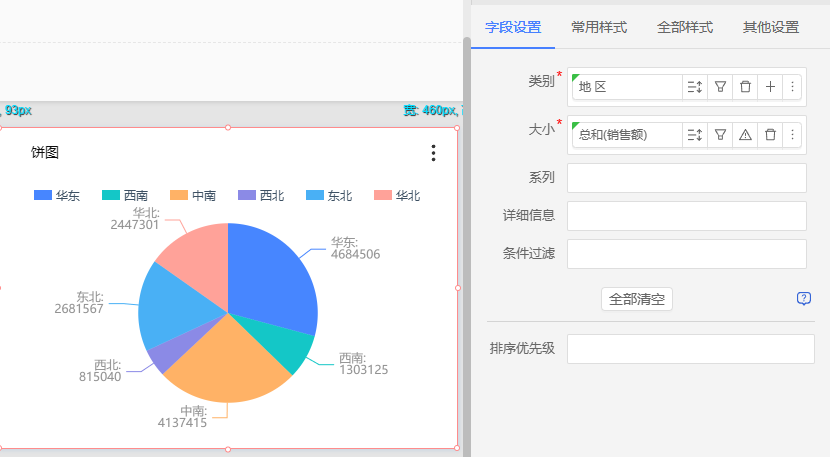This screenshot has width=830, height=457.
Task: Delete the 总和(销售额) size field
Action: (x=770, y=134)
